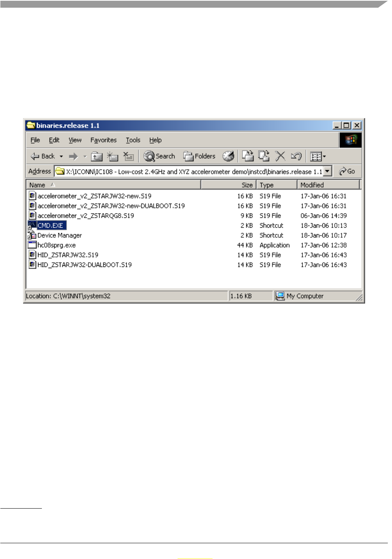Click the Device Manager shortcut icon
This screenshot has height=559, width=392.
(32, 235)
